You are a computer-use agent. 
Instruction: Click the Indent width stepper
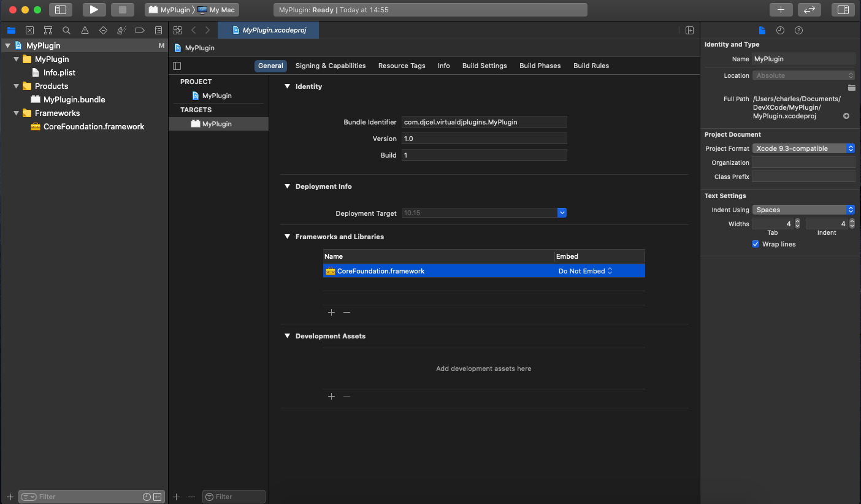(851, 224)
